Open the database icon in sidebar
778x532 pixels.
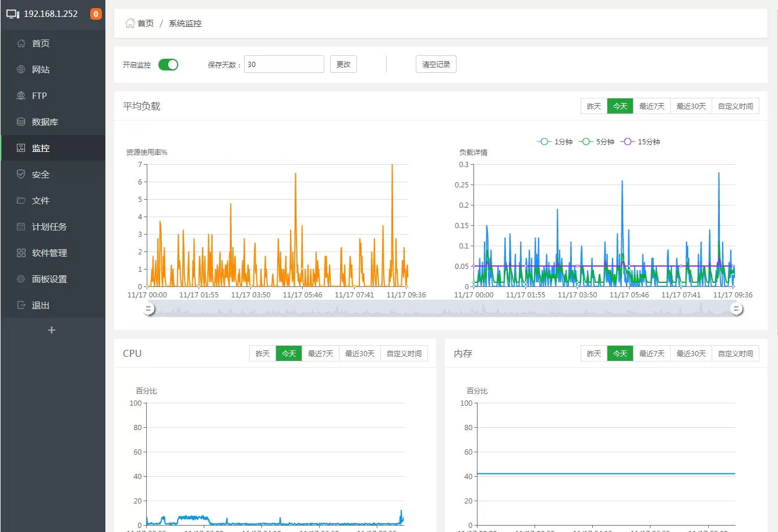pos(21,122)
